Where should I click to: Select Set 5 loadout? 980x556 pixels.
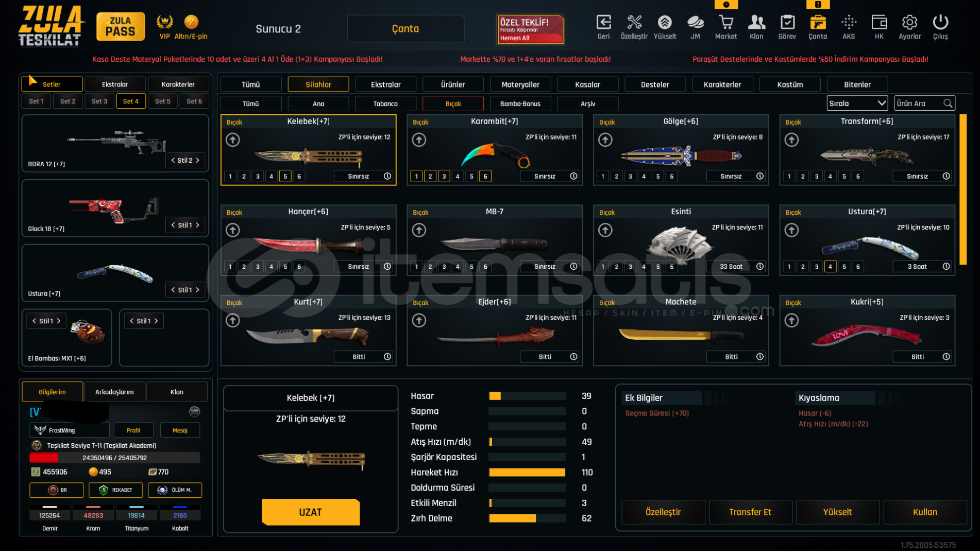(163, 101)
